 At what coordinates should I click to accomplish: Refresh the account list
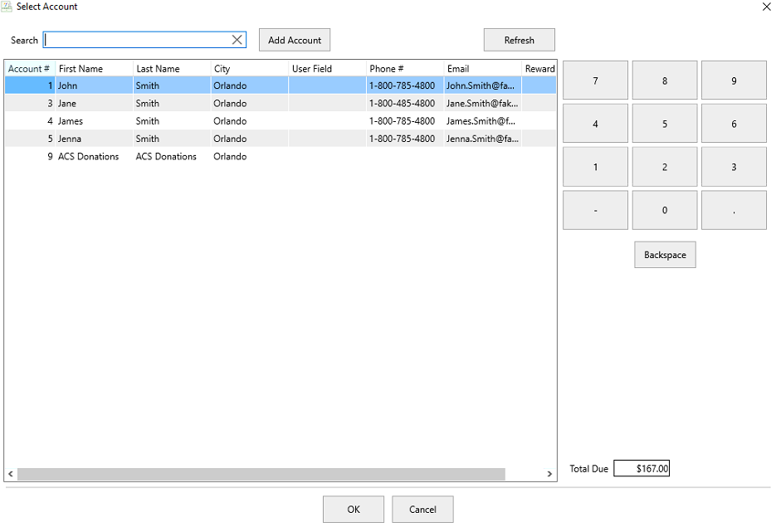click(520, 40)
